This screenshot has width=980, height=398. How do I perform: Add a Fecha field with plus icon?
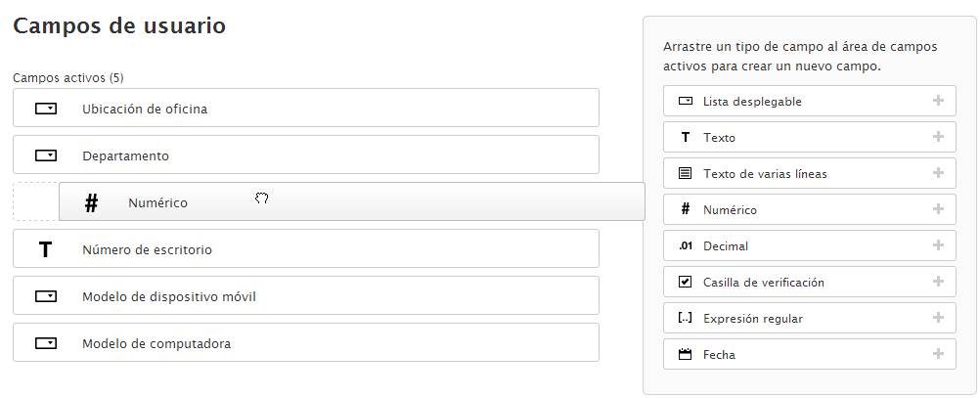[938, 354]
